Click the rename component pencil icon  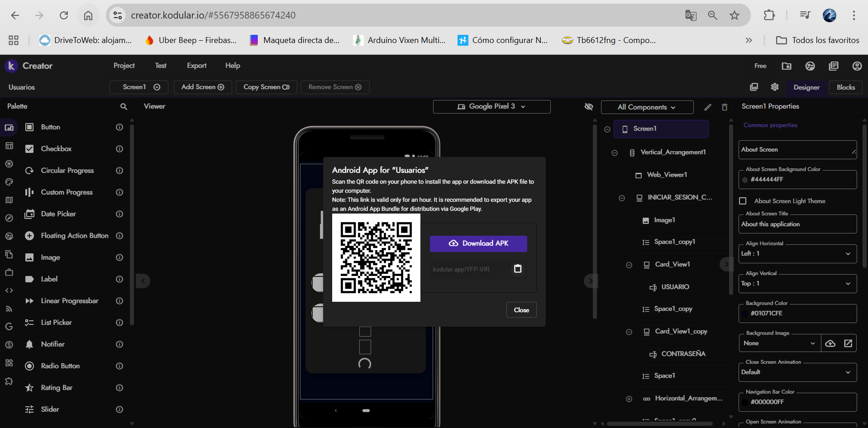708,107
